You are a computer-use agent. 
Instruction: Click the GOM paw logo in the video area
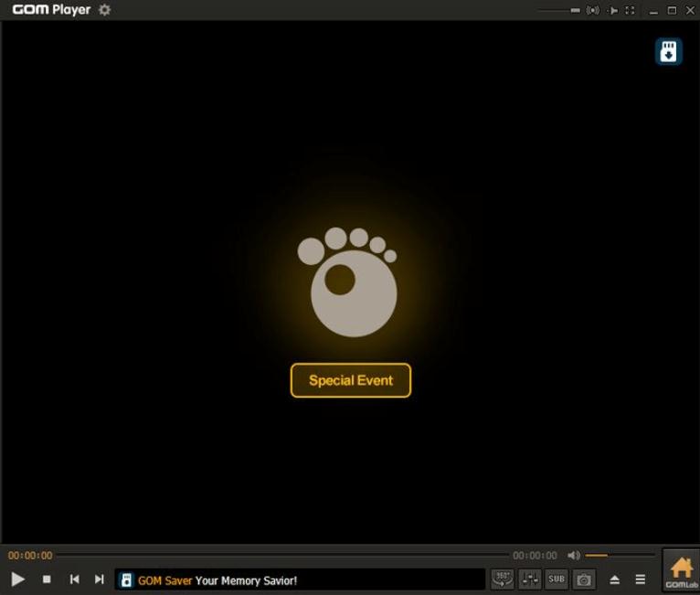(348, 282)
